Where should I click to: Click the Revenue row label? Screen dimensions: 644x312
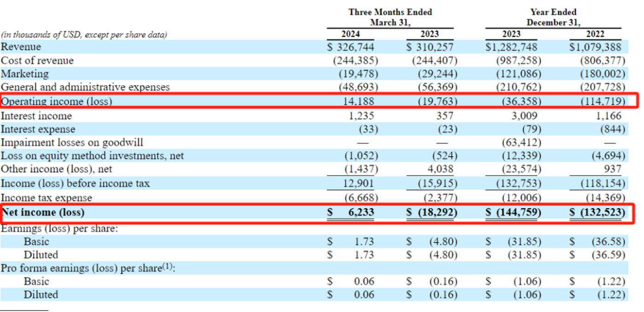pos(21,47)
